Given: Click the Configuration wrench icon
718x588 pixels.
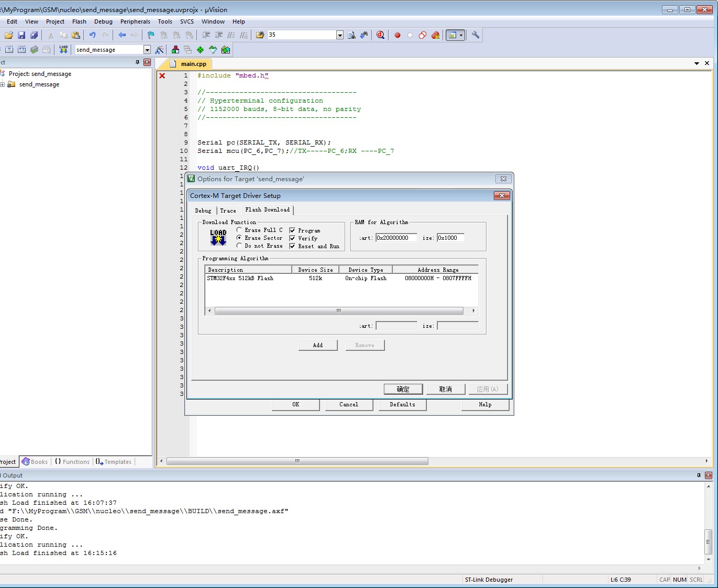Looking at the screenshot, I should [476, 35].
